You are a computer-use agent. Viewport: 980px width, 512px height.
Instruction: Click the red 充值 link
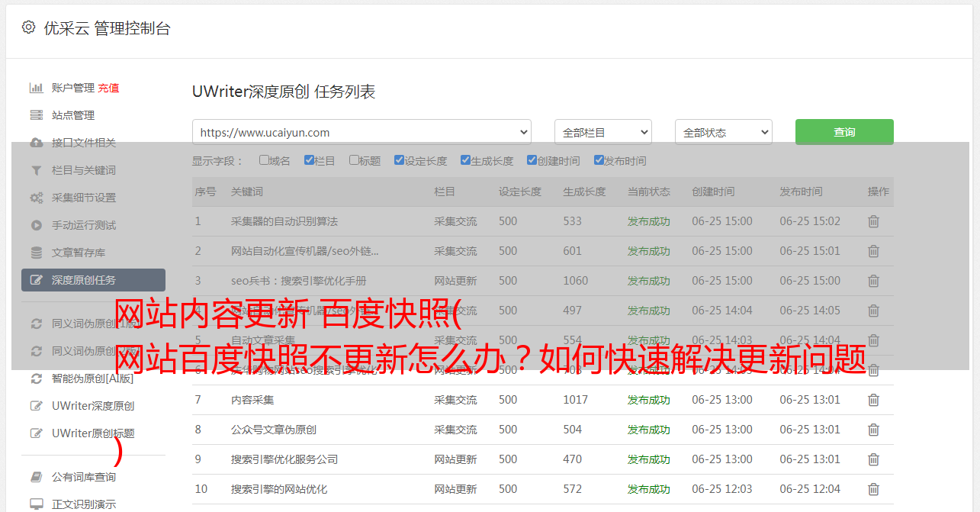point(108,88)
